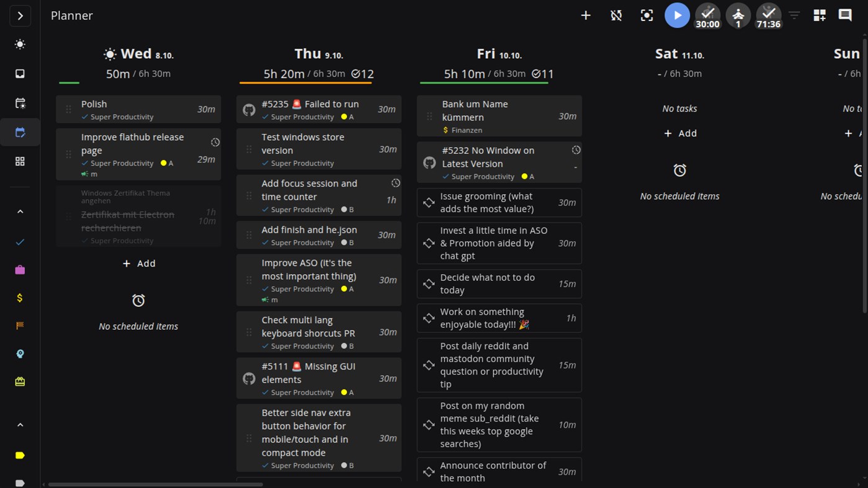Select the Boards grid icon in the sidebar
Image resolution: width=868 pixels, height=488 pixels.
19,161
